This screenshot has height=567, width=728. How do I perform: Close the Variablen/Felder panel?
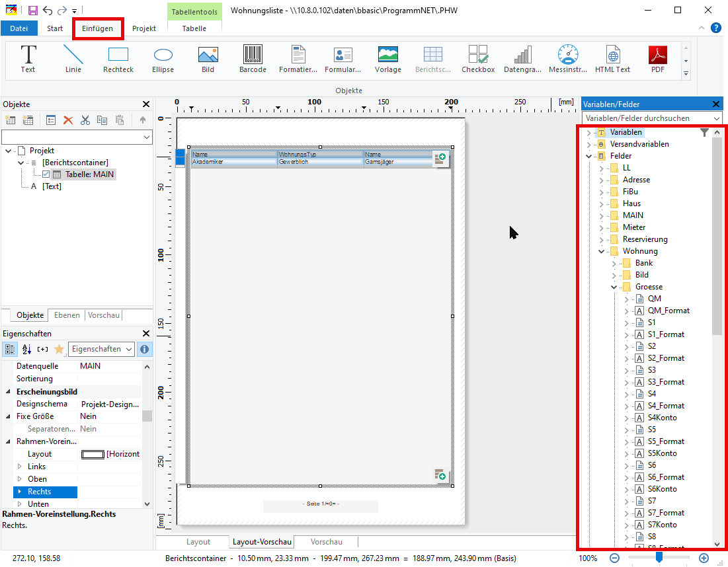coord(716,104)
